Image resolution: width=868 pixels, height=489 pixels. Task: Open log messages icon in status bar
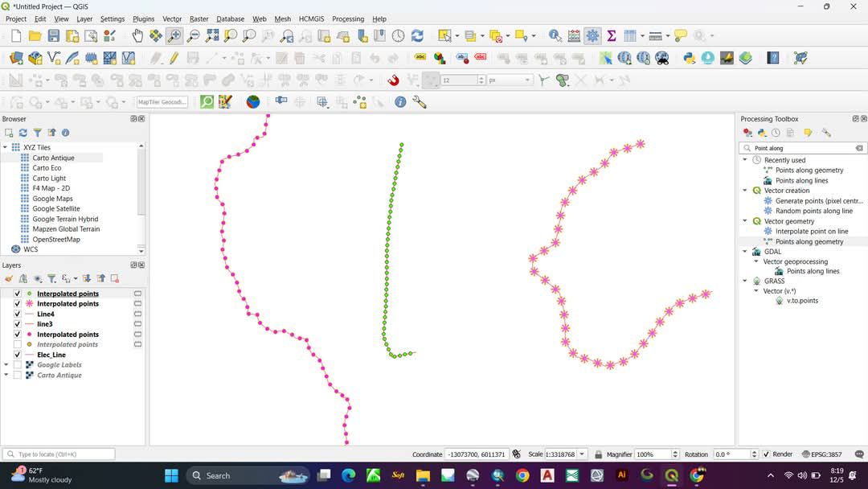[859, 454]
